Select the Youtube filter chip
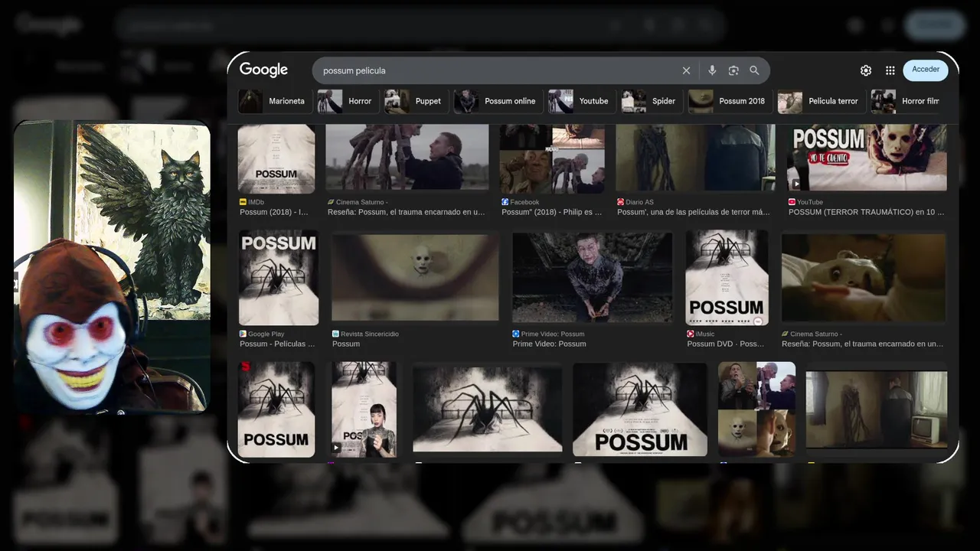This screenshot has width=980, height=551. pyautogui.click(x=582, y=101)
